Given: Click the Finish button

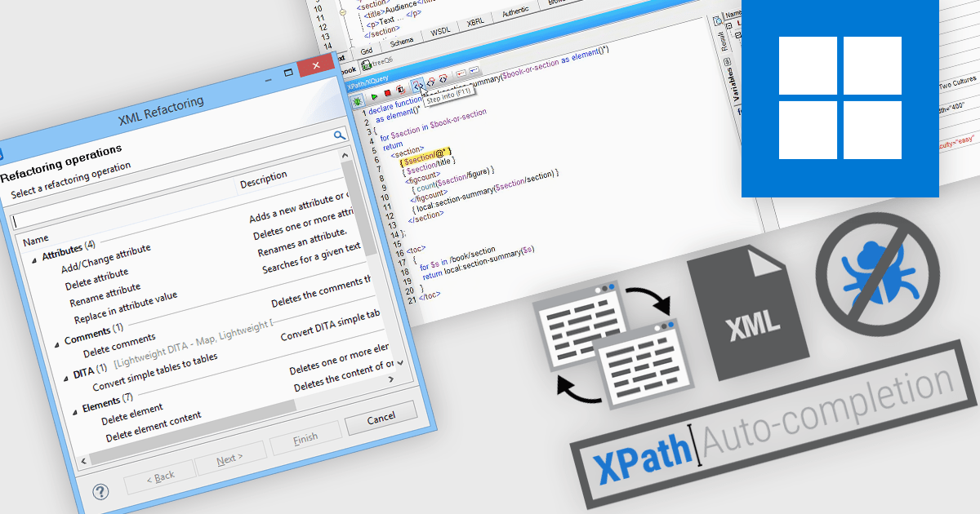Looking at the screenshot, I should [x=305, y=439].
